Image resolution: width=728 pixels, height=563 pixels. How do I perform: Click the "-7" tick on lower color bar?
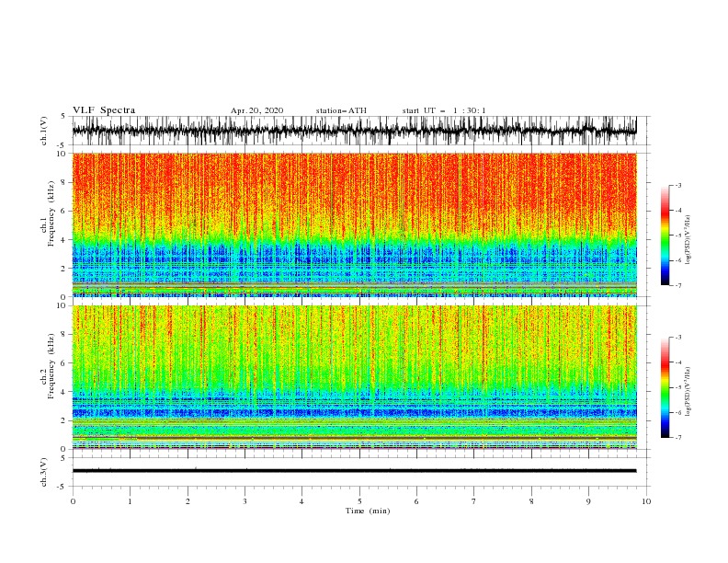point(677,437)
